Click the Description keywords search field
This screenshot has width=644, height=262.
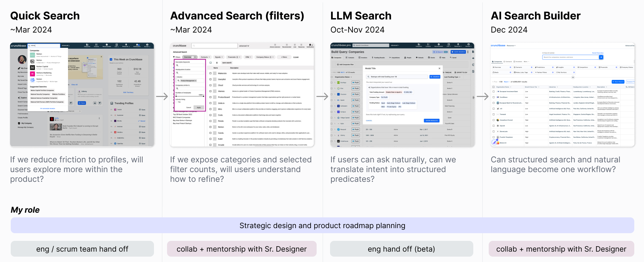coord(190,65)
